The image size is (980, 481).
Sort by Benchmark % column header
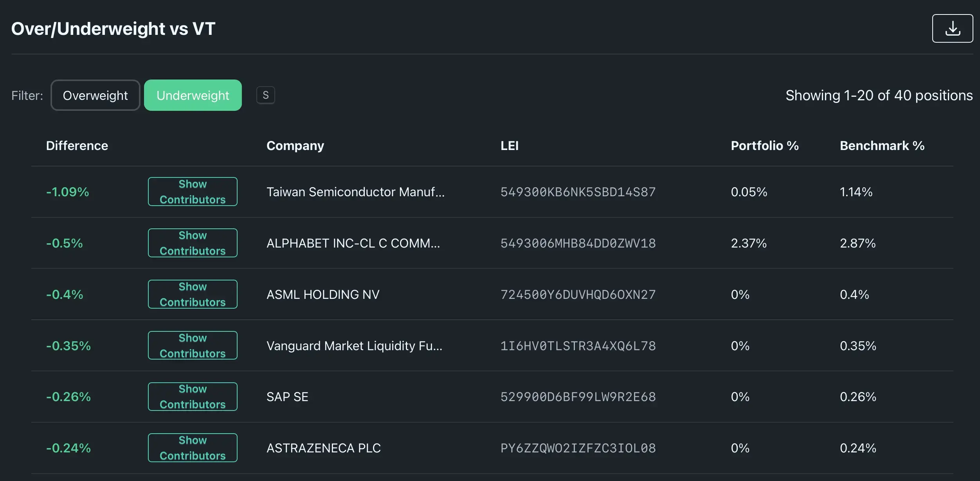coord(882,146)
